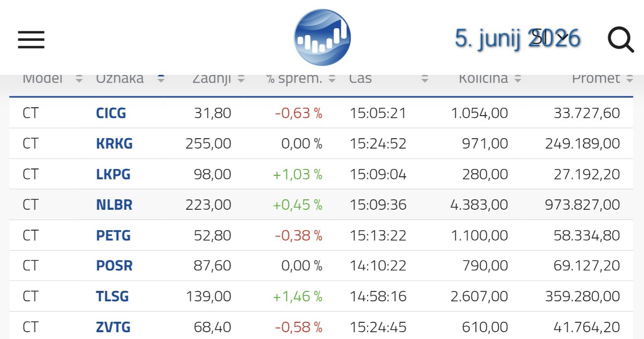Open the POSR ticker link

[114, 266]
